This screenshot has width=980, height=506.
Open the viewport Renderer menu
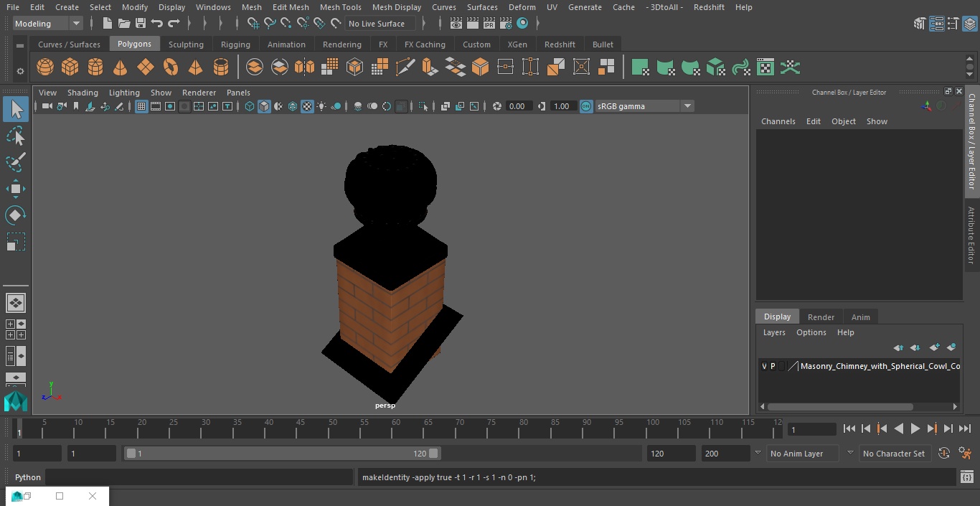(x=199, y=93)
